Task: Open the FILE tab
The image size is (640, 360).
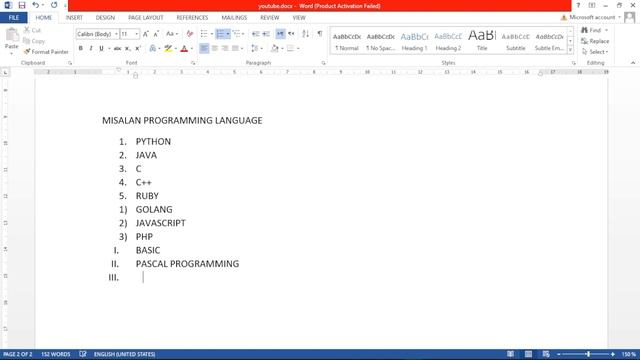Action: 13,18
